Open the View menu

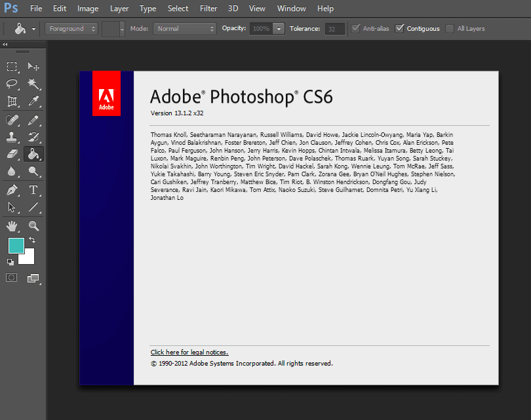click(257, 9)
